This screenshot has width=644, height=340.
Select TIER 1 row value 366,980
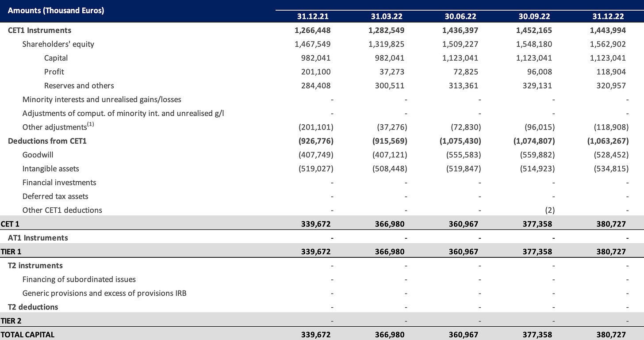[x=390, y=252]
